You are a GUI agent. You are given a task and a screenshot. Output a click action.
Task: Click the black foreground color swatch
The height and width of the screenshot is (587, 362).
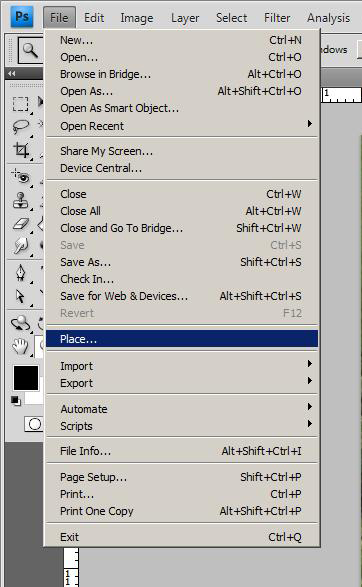click(x=25, y=378)
